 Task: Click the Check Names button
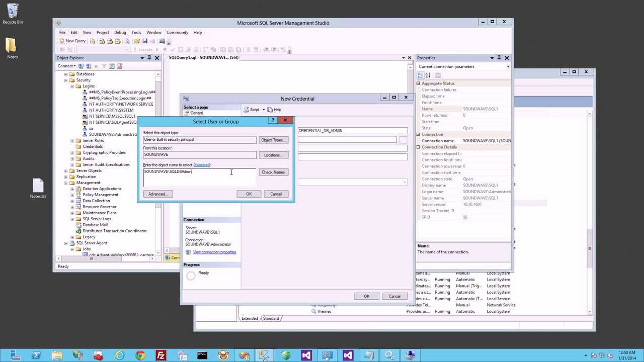pos(273,172)
